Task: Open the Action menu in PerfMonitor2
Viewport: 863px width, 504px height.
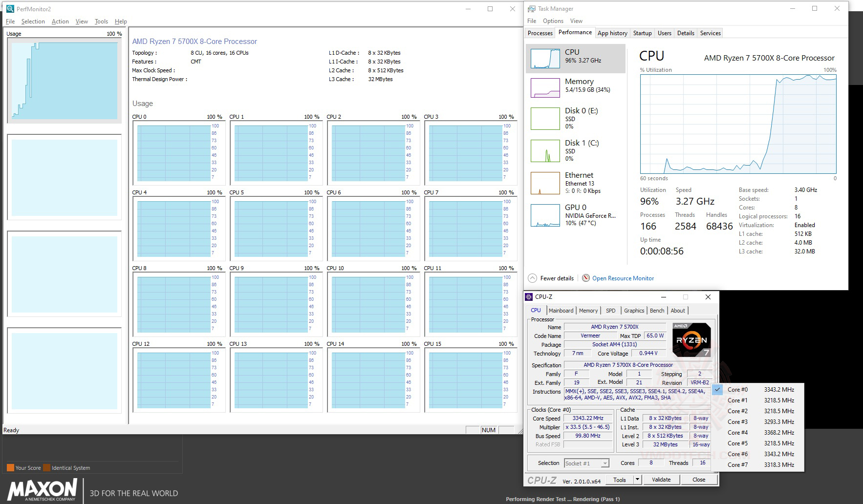Action: [60, 21]
